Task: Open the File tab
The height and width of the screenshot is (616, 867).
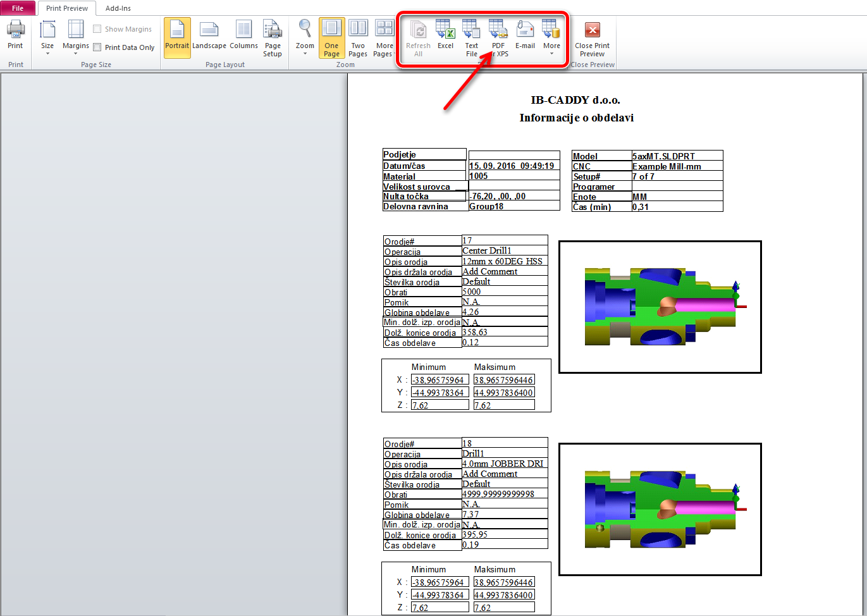Action: (18, 8)
